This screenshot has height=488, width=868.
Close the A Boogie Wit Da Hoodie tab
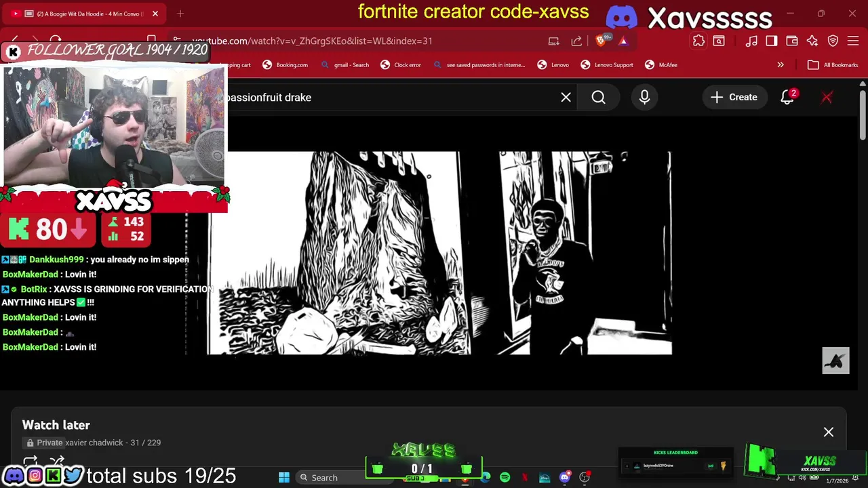(155, 14)
